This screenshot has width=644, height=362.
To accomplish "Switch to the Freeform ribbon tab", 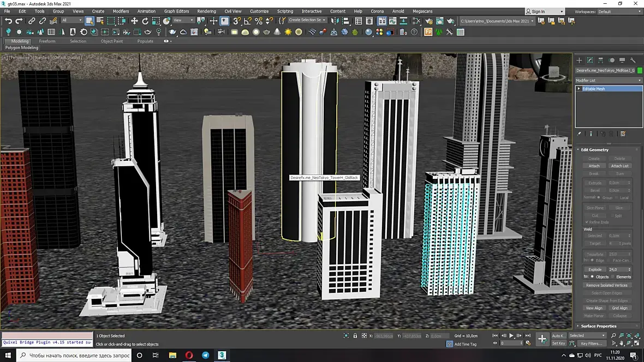I will [x=47, y=41].
